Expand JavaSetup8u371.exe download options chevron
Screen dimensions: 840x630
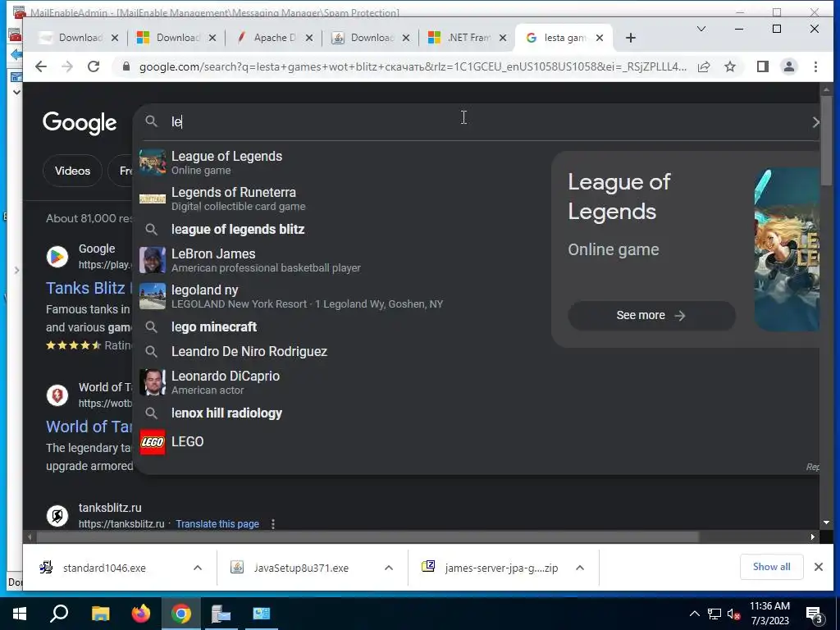coord(389,568)
